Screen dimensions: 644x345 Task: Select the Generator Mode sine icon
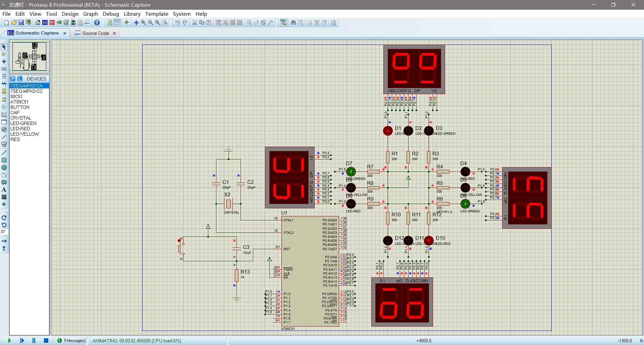pyautogui.click(x=4, y=129)
